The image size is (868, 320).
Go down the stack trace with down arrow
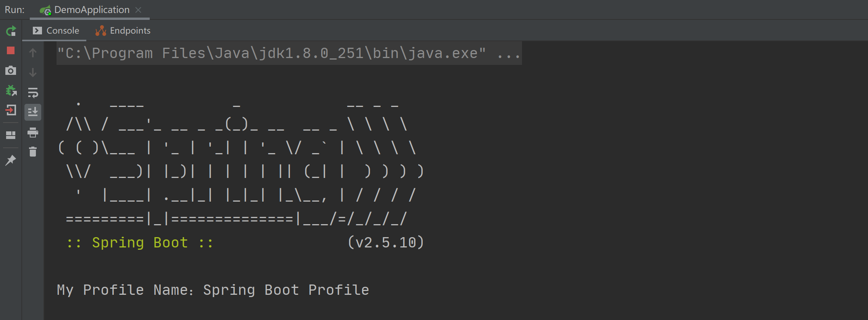point(33,73)
